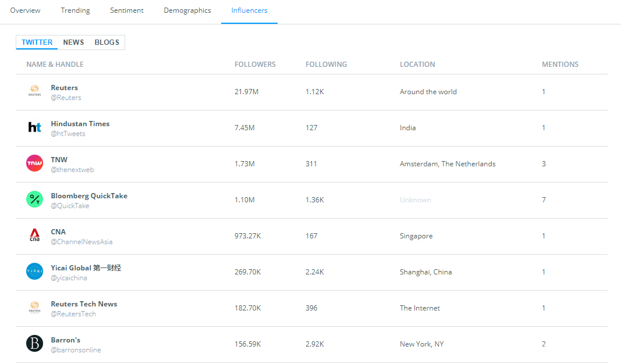The image size is (621, 364).
Task: Open the CNA name link
Action: click(x=58, y=232)
